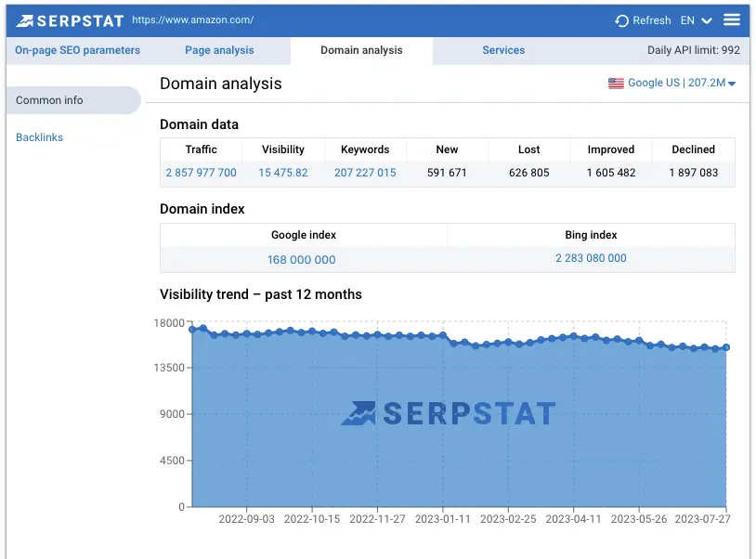Click the Serpstat watermark on the chart
This screenshot has height=559, width=756.
coord(450,413)
